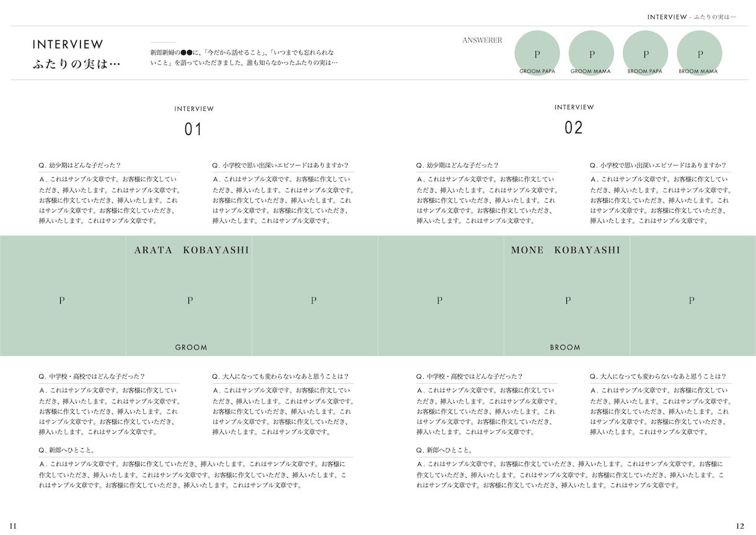Click the photo placeholder left of Arata's photo

pyautogui.click(x=63, y=296)
